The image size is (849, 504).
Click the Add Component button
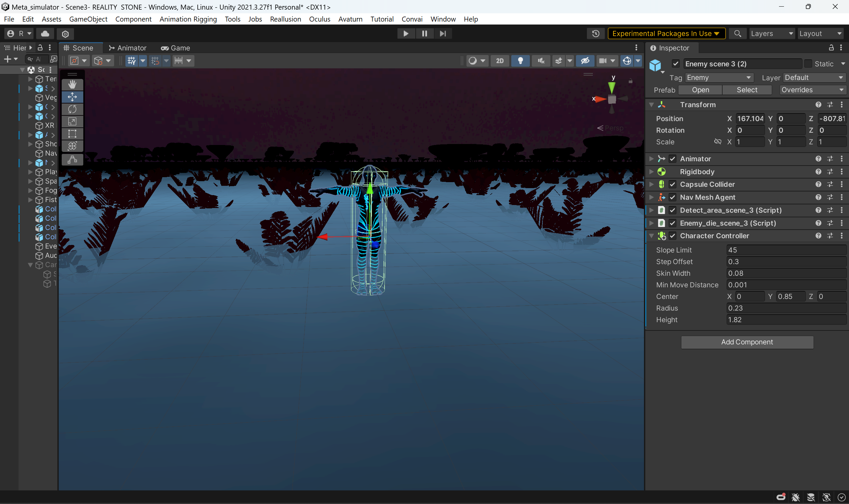point(747,342)
